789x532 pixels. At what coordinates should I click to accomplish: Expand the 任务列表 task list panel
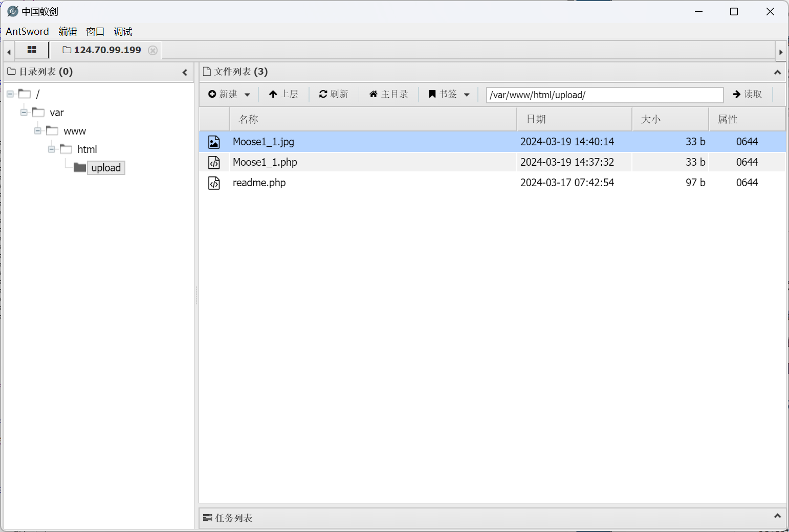777,516
